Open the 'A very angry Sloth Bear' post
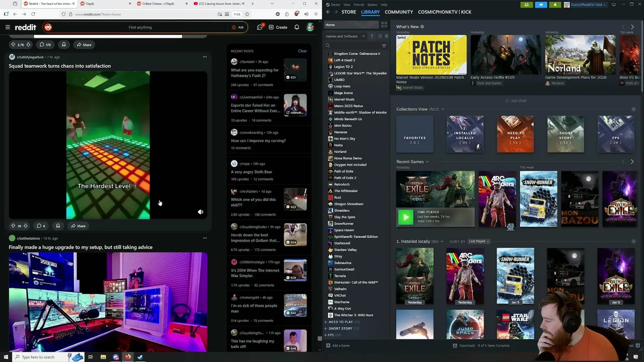 tap(252, 172)
